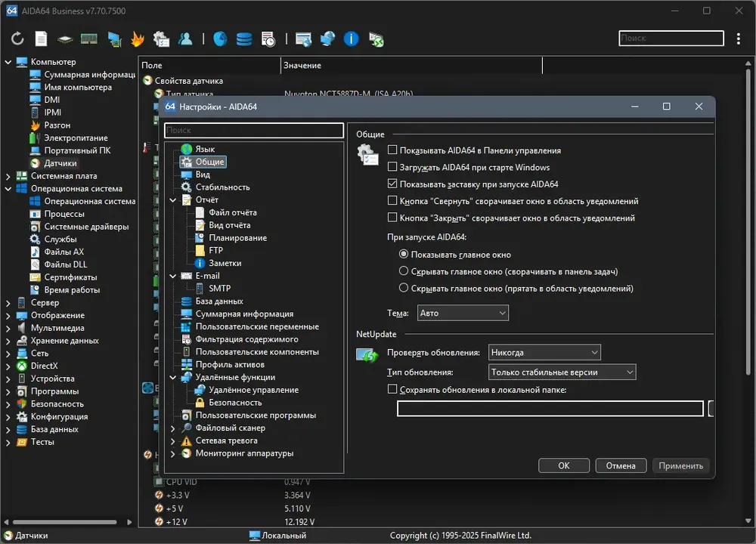
Task: Select Датчики in the left sidebar
Action: click(x=60, y=163)
